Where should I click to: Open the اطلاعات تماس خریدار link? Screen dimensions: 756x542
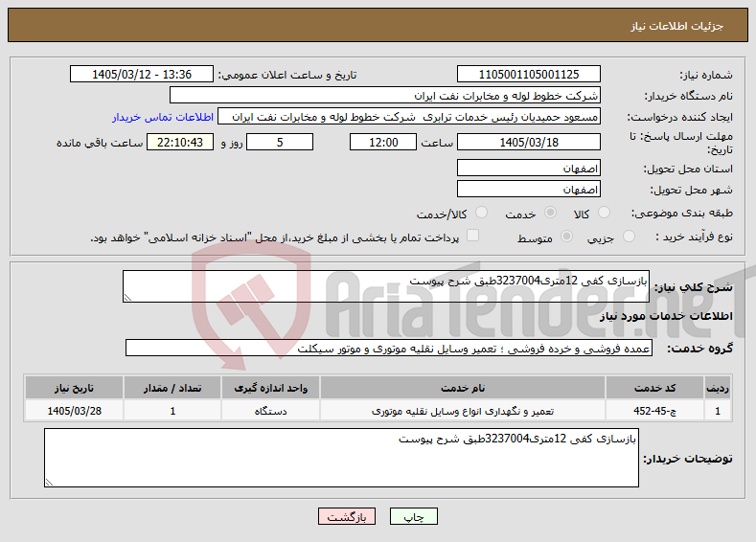click(x=163, y=117)
